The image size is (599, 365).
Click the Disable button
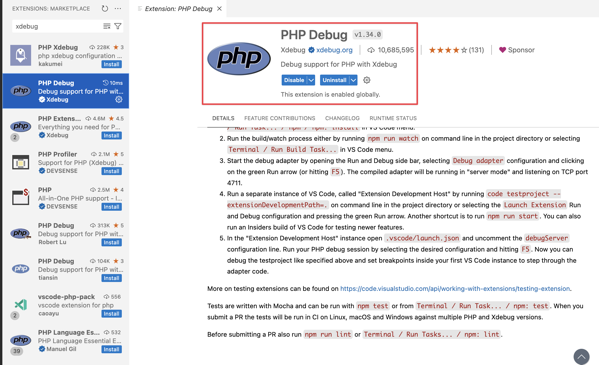[294, 80]
